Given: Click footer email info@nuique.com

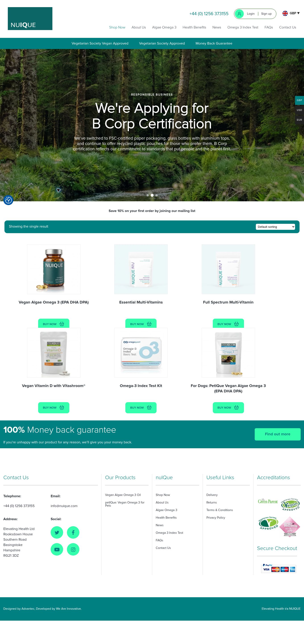Looking at the screenshot, I should point(64,506).
